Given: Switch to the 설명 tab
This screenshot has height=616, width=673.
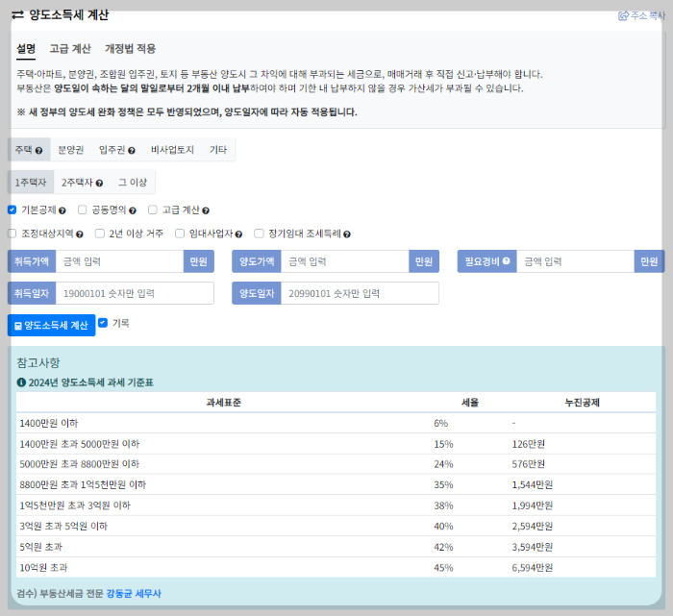Looking at the screenshot, I should click(x=26, y=49).
